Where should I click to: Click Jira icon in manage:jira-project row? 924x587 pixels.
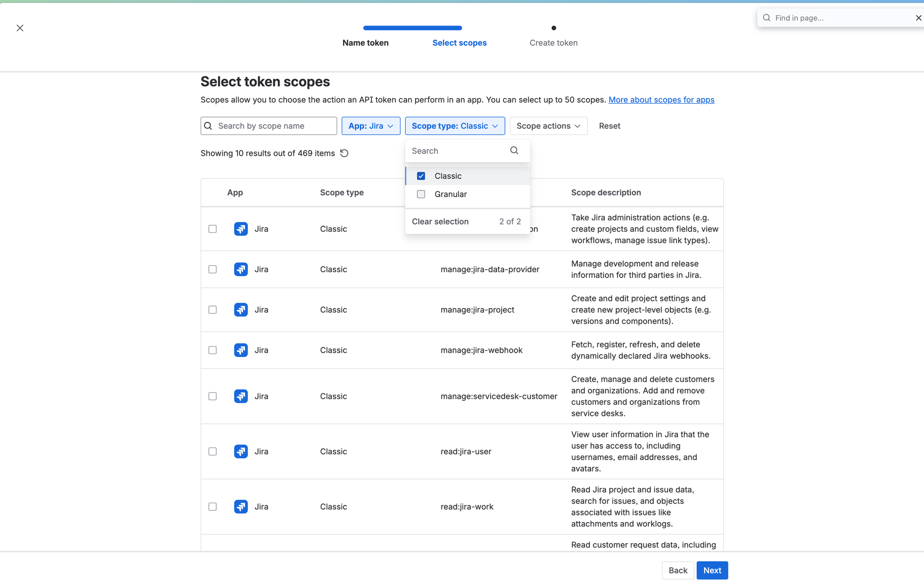(241, 310)
